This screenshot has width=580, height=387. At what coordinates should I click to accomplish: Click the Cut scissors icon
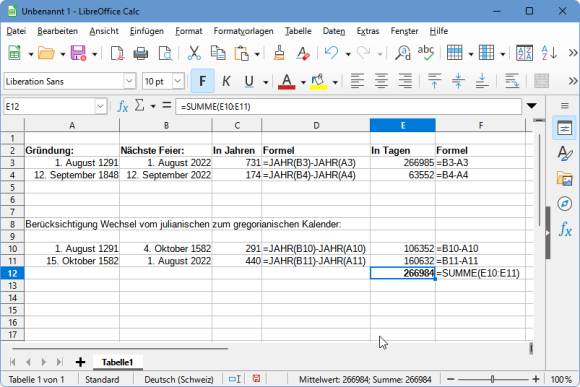click(x=194, y=53)
